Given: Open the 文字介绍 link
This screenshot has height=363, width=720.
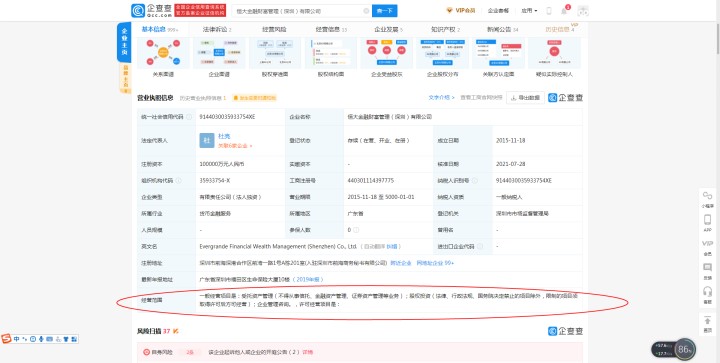Looking at the screenshot, I should [441, 97].
